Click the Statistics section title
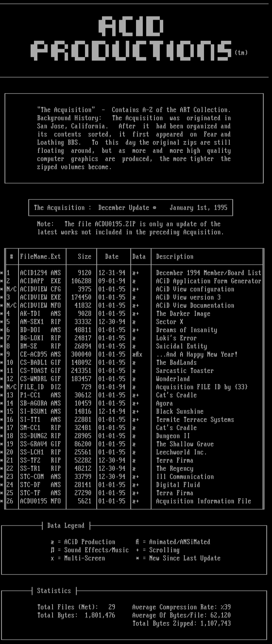Viewport: 272px width, 644px height. (x=54, y=591)
